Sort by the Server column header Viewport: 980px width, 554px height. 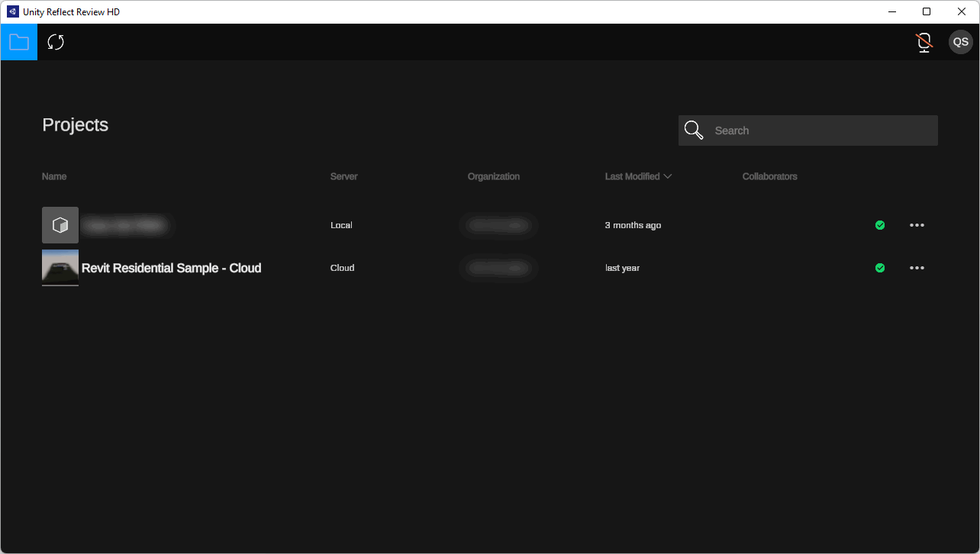coord(343,176)
